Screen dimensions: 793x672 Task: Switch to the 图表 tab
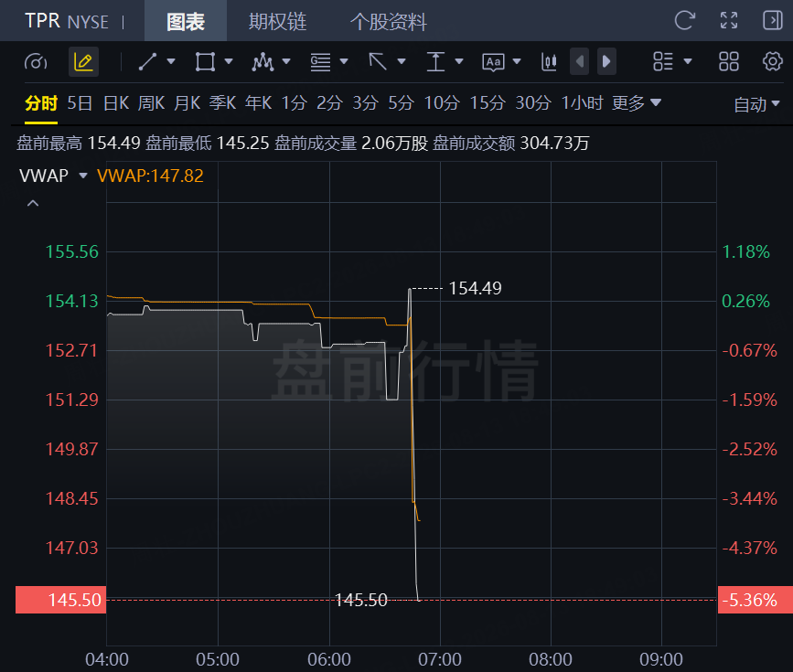pos(186,21)
